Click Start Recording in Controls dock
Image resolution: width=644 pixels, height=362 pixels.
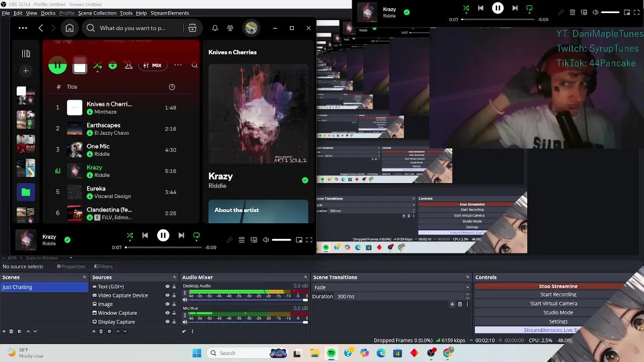(558, 295)
